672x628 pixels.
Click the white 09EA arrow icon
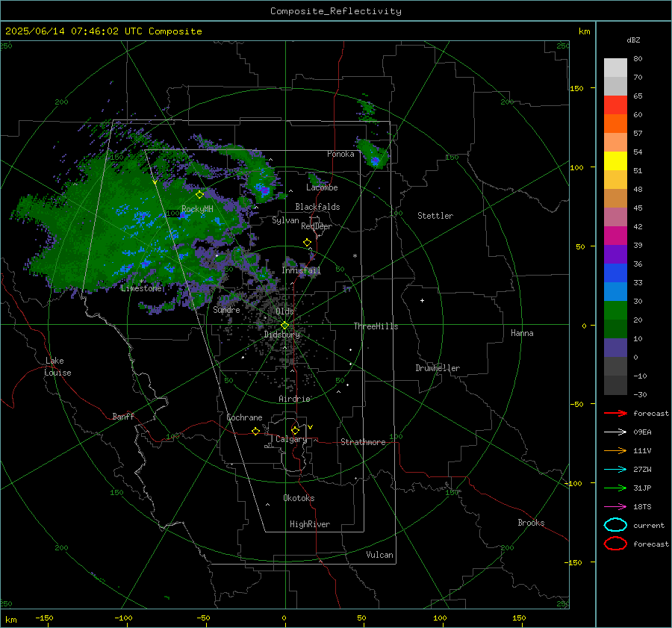(x=615, y=432)
